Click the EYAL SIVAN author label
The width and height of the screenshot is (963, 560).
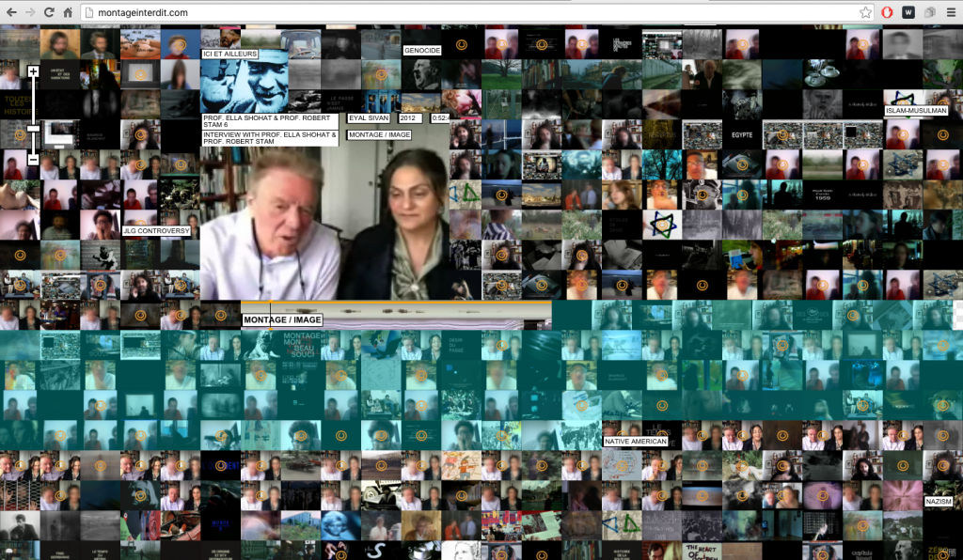pos(369,118)
